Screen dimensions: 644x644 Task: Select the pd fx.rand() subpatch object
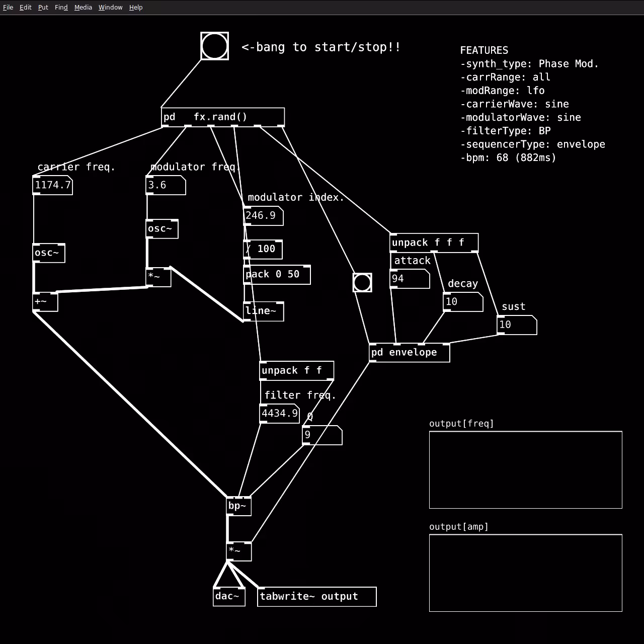[x=223, y=117]
